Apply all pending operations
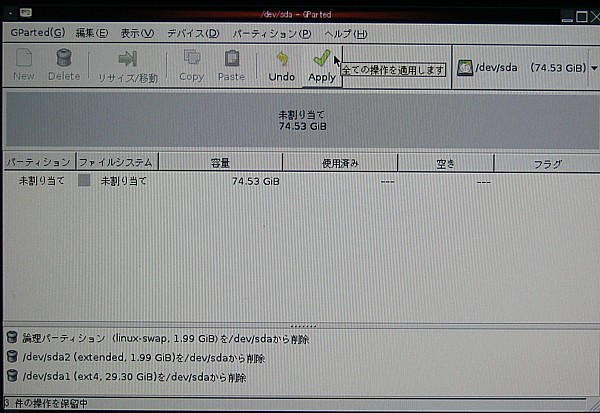 point(322,66)
